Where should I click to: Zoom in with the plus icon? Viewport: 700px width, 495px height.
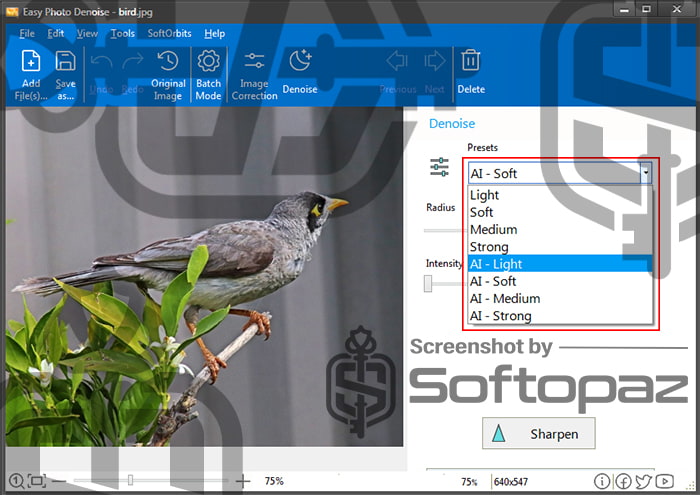coord(242,481)
